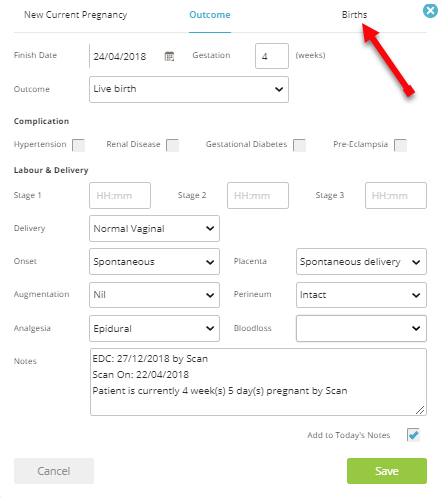Focus the Stage 1 time field

click(x=120, y=195)
